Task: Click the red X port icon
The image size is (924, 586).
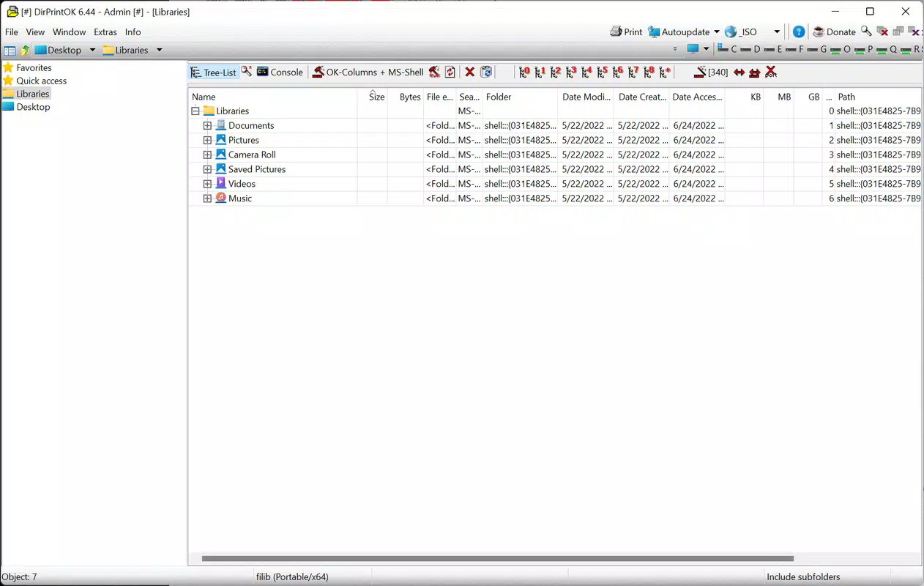Action: click(x=770, y=72)
